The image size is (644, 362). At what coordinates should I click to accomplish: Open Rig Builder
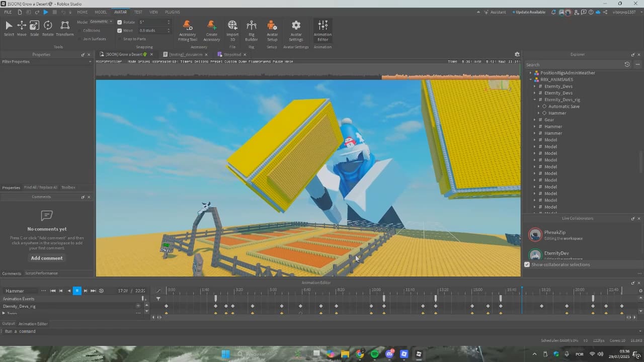(x=251, y=30)
